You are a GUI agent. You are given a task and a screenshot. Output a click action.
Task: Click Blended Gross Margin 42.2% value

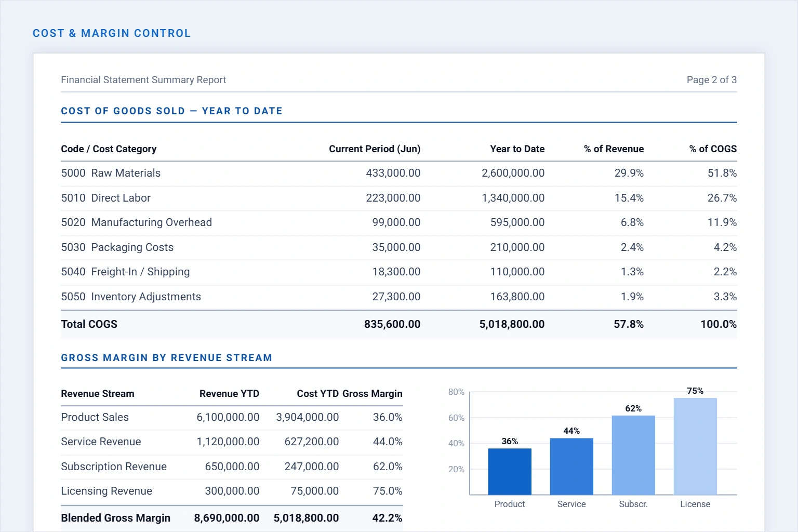pyautogui.click(x=387, y=518)
